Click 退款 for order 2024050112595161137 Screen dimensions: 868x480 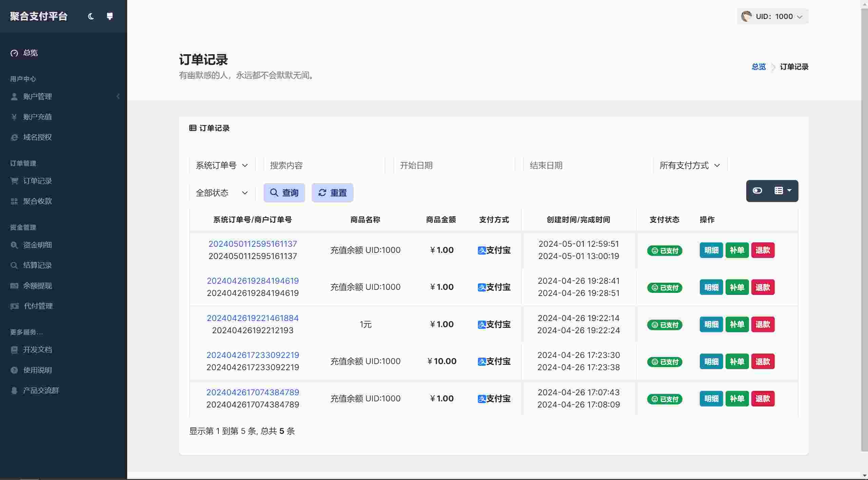763,250
